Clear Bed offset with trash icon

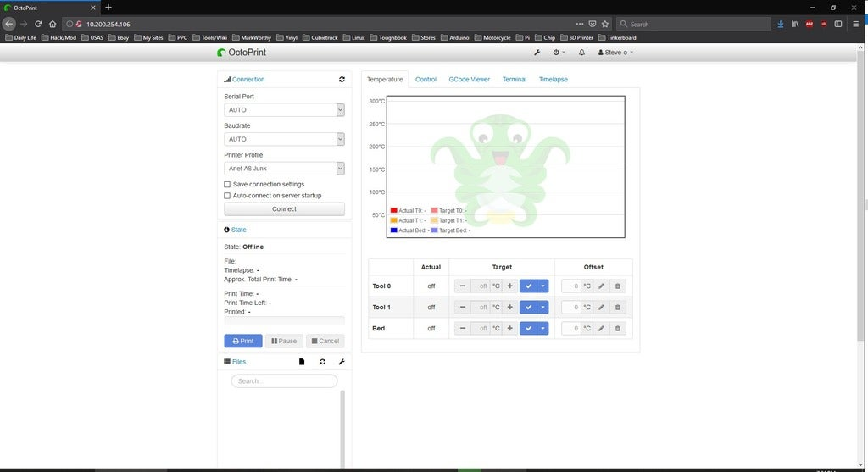pos(618,328)
